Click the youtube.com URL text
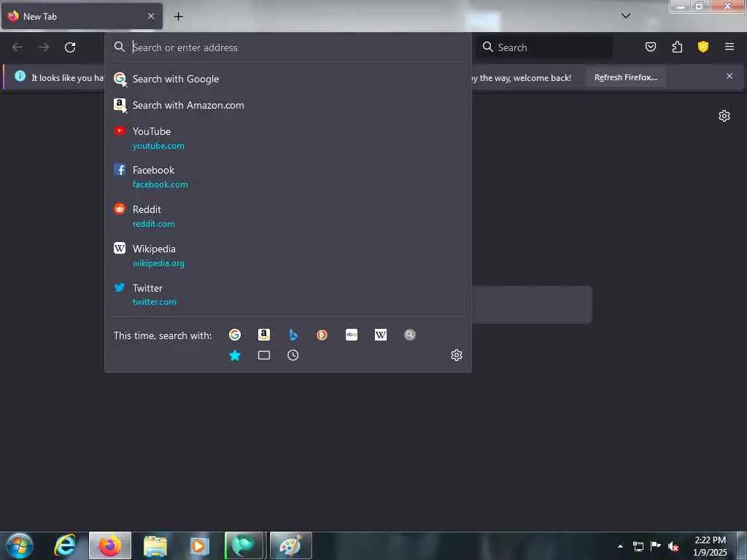Screen dimensions: 747x560 coord(158,146)
